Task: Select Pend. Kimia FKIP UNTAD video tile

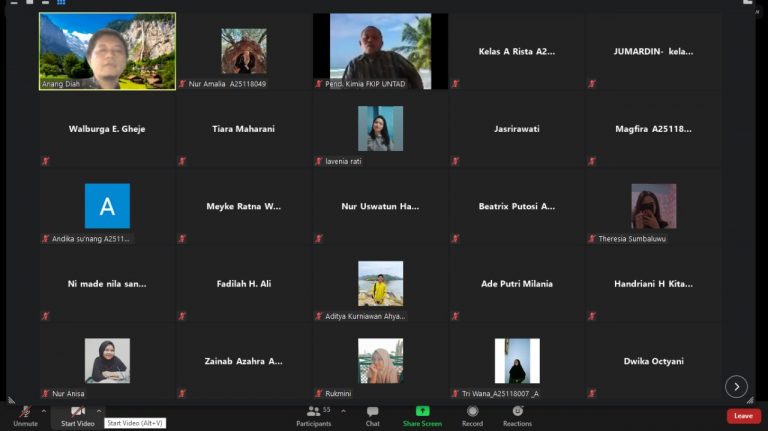Action: pos(380,51)
